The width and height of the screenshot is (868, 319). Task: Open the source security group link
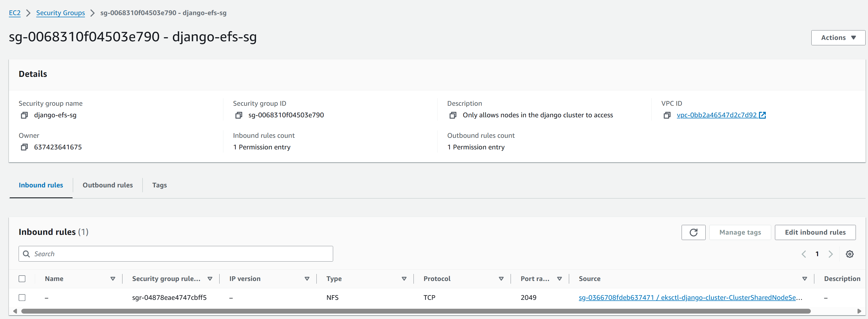[x=690, y=297]
